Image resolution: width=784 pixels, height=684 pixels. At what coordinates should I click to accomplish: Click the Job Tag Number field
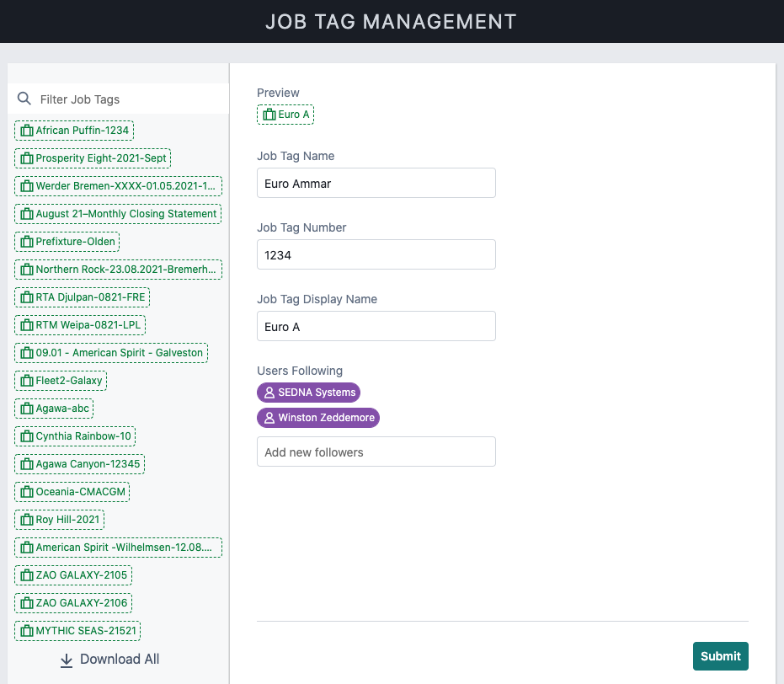coord(376,254)
